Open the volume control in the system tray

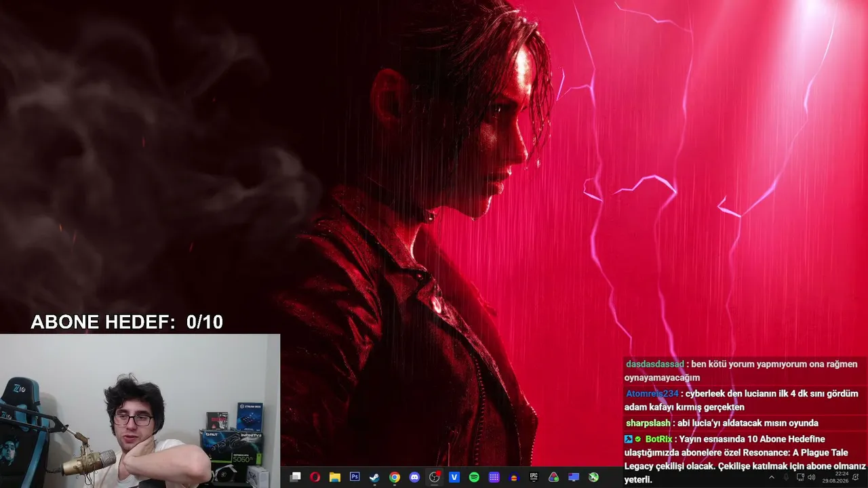point(812,477)
